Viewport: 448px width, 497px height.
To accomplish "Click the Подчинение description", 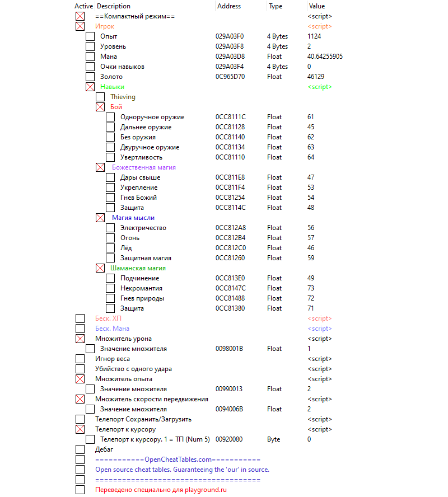I will coord(139,278).
